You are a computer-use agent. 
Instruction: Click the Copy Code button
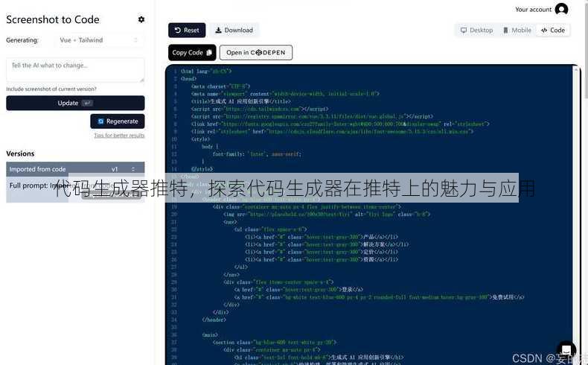[192, 53]
